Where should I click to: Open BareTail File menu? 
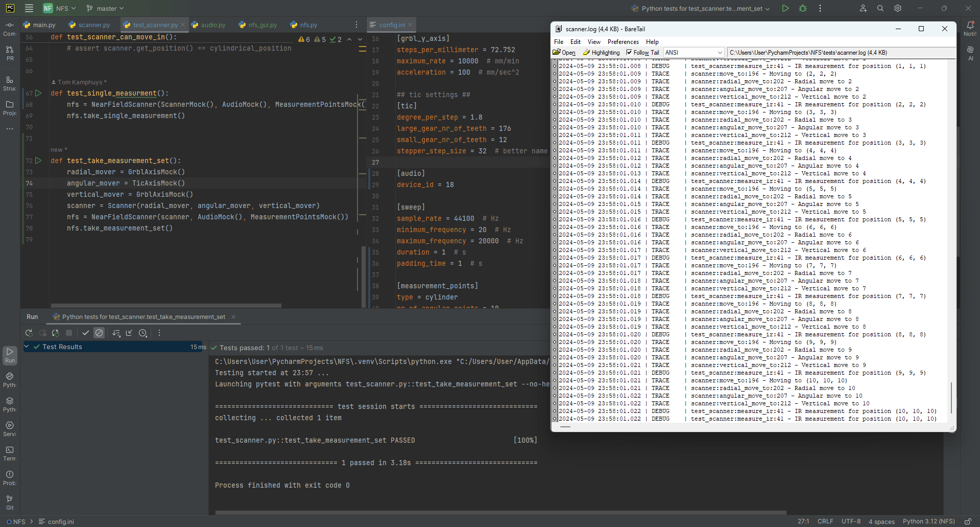(x=559, y=42)
